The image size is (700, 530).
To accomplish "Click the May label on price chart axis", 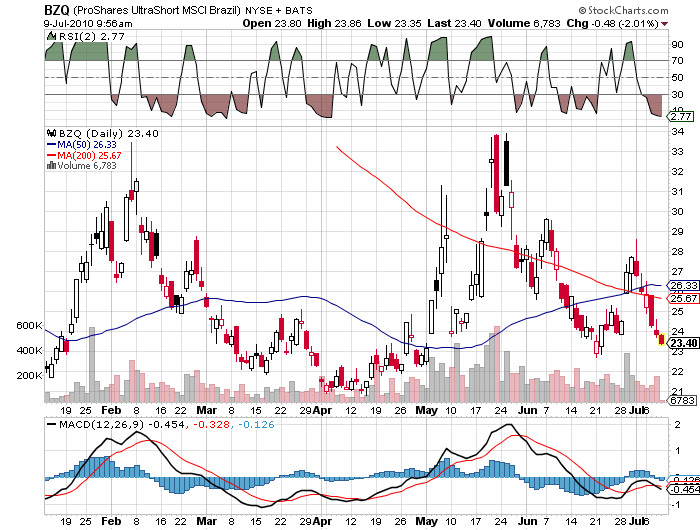I will (x=426, y=410).
